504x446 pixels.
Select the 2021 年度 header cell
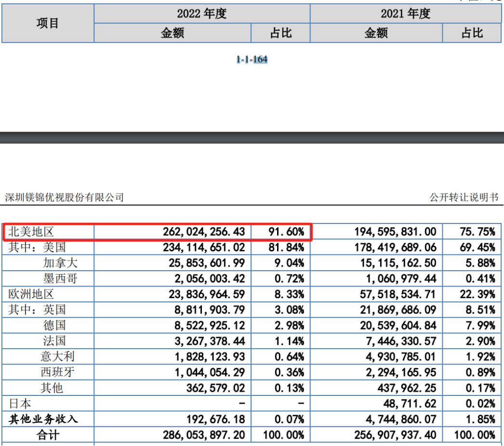pos(405,13)
